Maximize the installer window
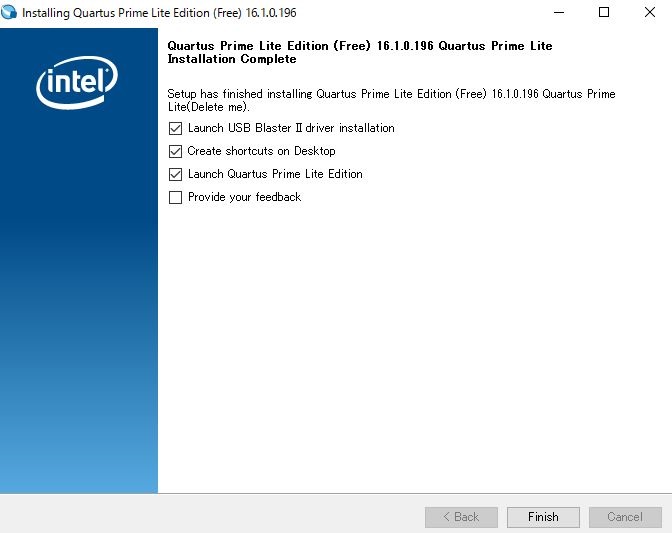The image size is (672, 533). 604,12
